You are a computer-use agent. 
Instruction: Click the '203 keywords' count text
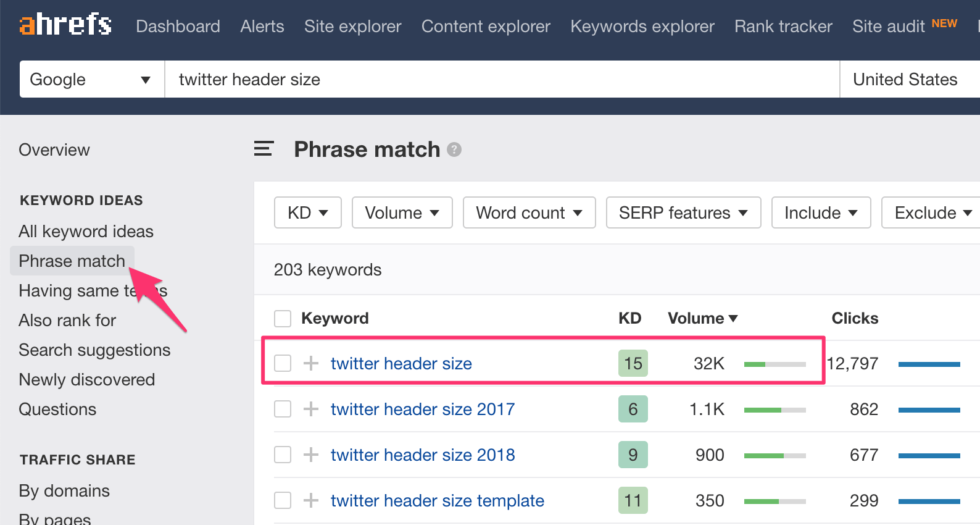(328, 270)
